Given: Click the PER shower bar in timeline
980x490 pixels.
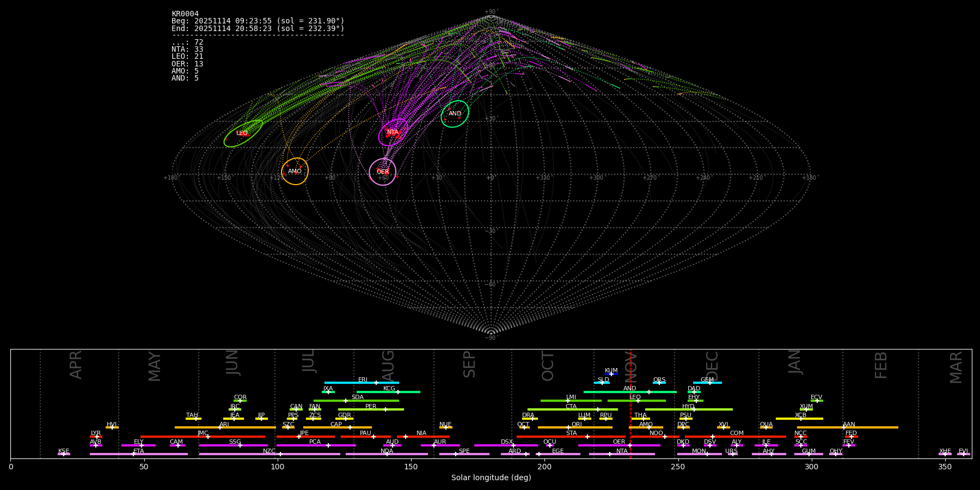Looking at the screenshot, I should point(371,409).
